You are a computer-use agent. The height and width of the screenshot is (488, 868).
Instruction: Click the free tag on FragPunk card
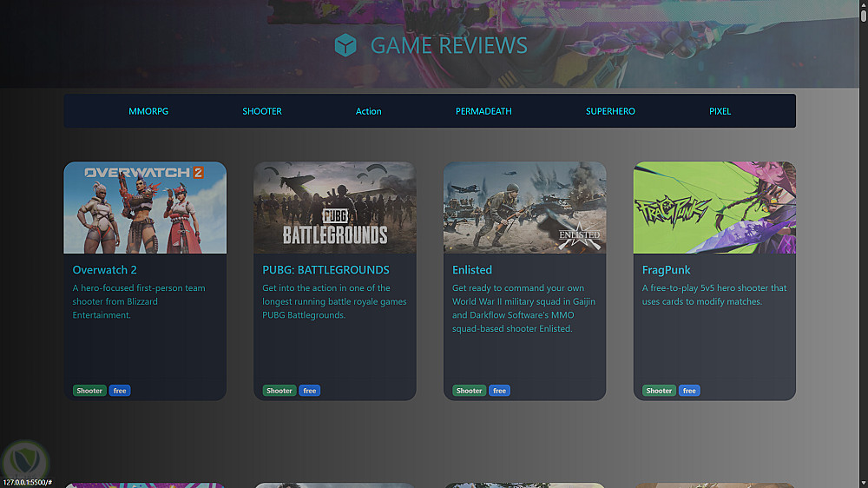coord(689,391)
